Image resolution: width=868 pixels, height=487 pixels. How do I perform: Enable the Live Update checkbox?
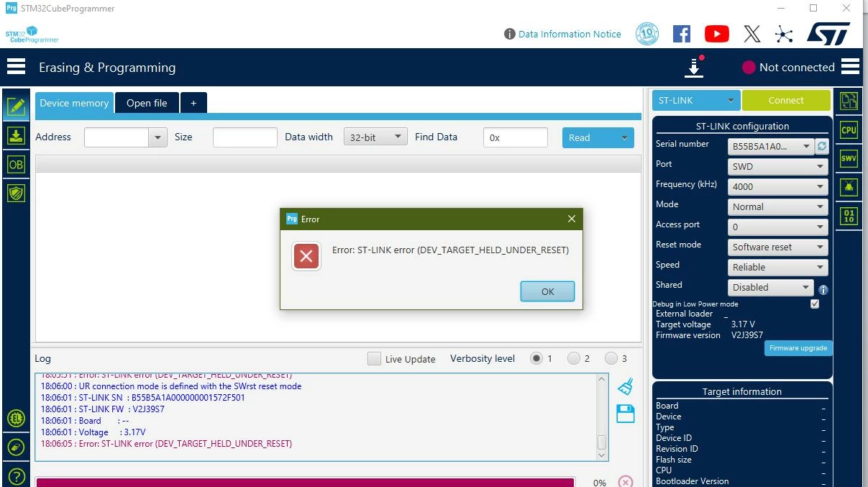[x=374, y=358]
